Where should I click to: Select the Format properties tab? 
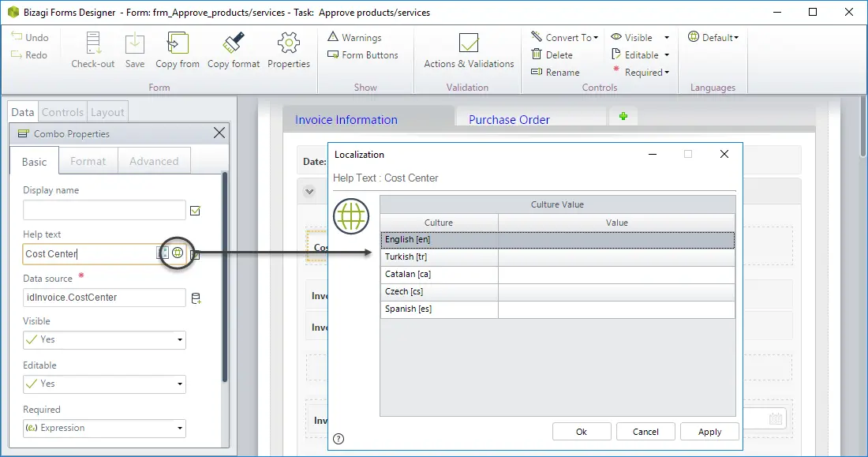[x=88, y=161]
